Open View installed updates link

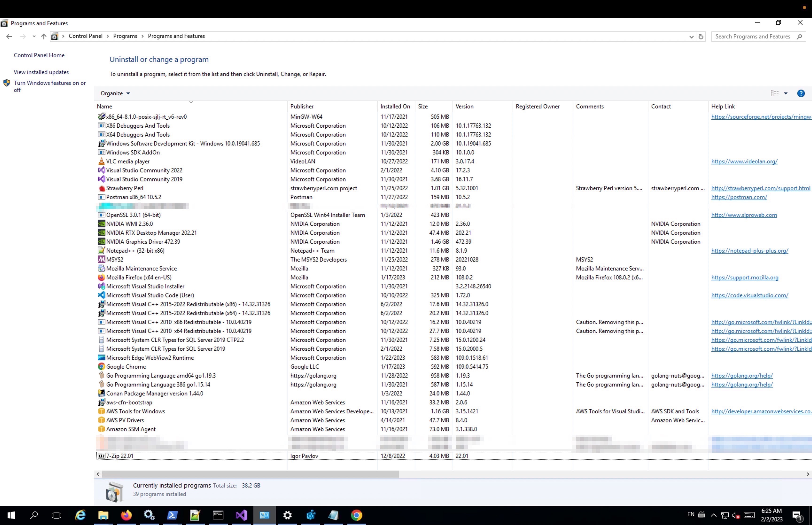pyautogui.click(x=41, y=72)
